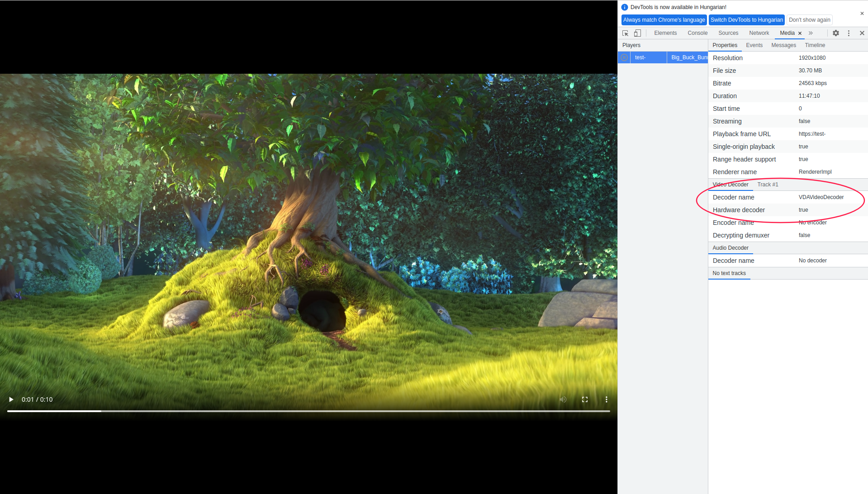Click Switch DevTools to Hungarian button
This screenshot has width=868, height=494.
746,20
